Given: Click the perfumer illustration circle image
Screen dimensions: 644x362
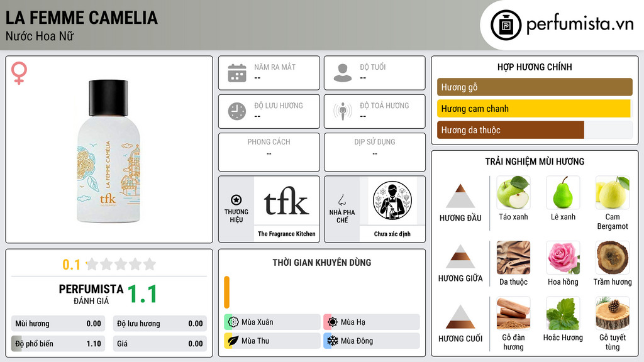Looking at the screenshot, I should [392, 200].
